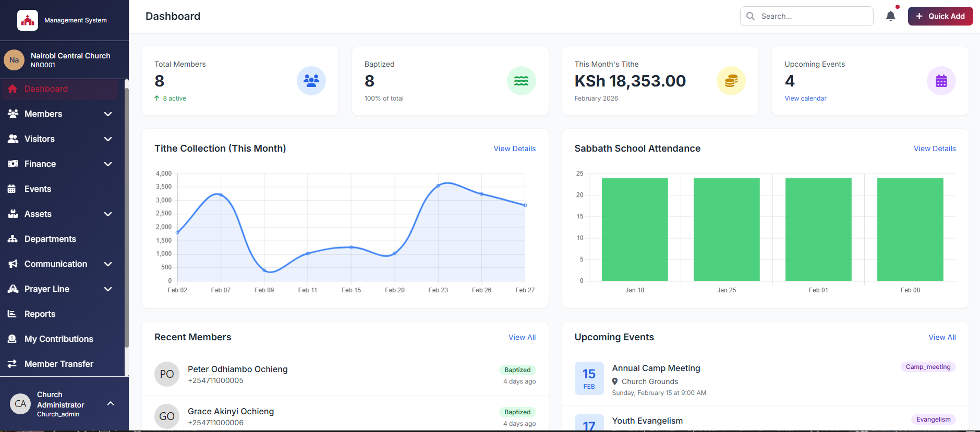Click the GO avatar for Grace Akinyi
This screenshot has width=980, height=432.
[167, 416]
